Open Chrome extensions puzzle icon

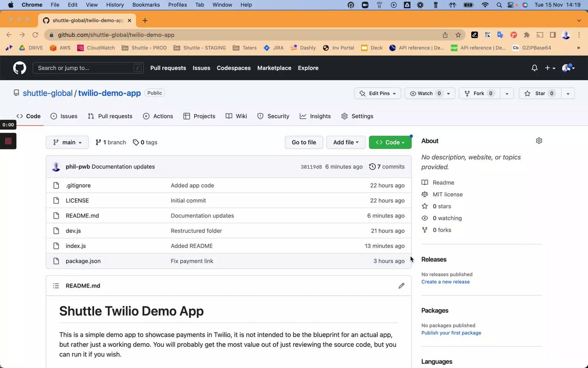pos(527,35)
